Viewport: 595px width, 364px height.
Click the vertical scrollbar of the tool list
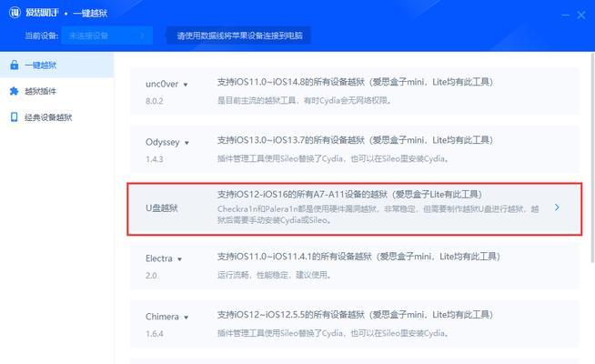pos(592,158)
